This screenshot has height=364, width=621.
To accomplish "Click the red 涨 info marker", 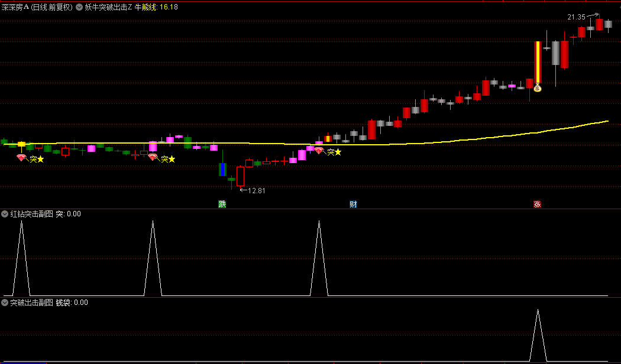I will point(538,204).
